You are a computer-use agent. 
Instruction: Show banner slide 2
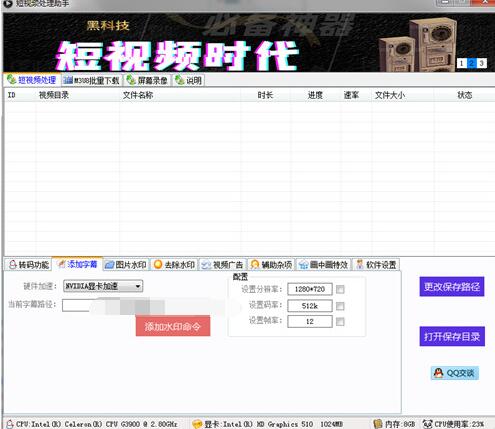471,63
